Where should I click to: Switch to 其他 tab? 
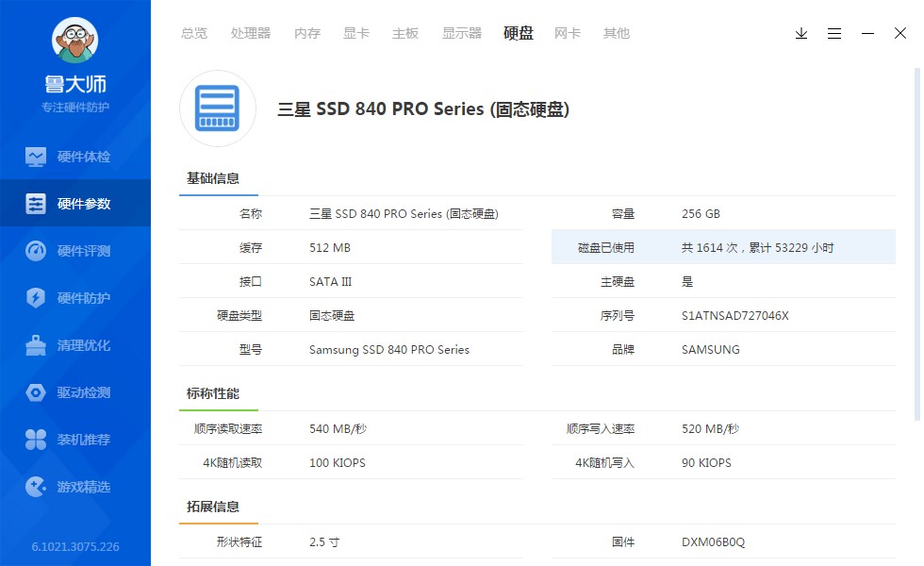pyautogui.click(x=617, y=34)
